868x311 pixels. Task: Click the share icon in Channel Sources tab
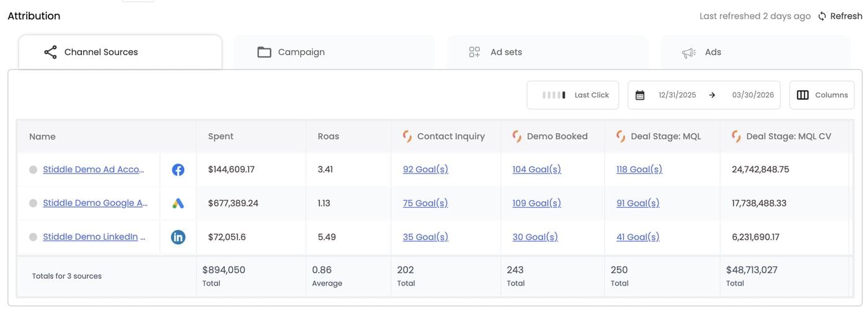point(50,52)
